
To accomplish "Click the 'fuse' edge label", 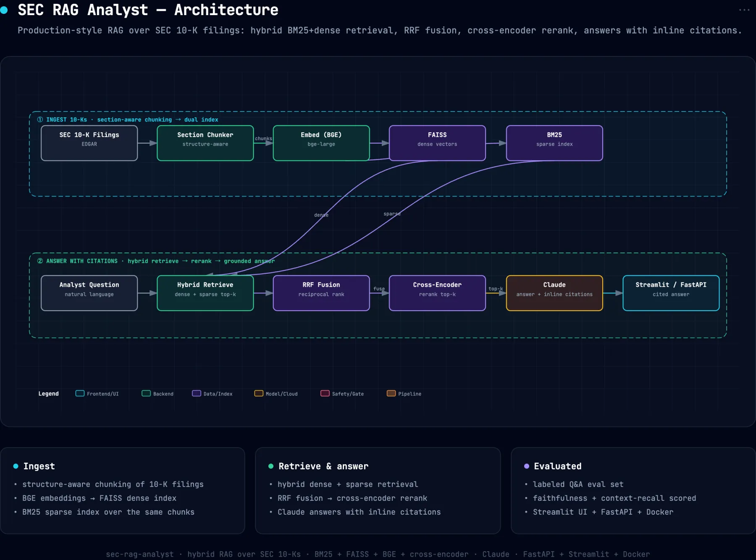I will [x=379, y=289].
